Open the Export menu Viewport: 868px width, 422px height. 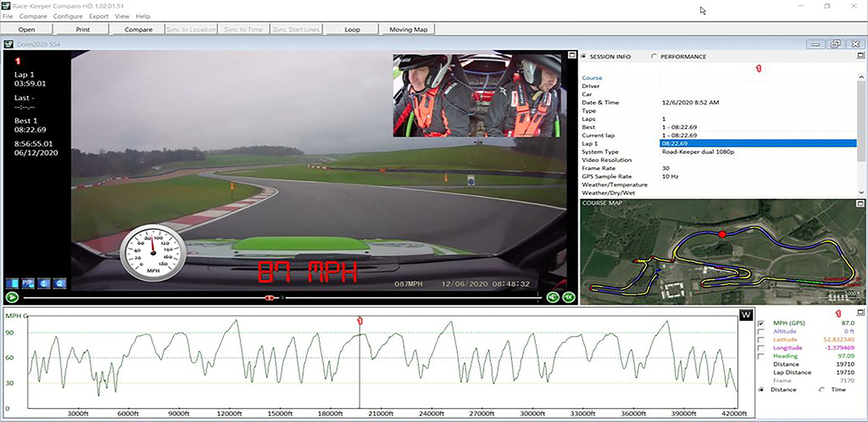coord(99,16)
